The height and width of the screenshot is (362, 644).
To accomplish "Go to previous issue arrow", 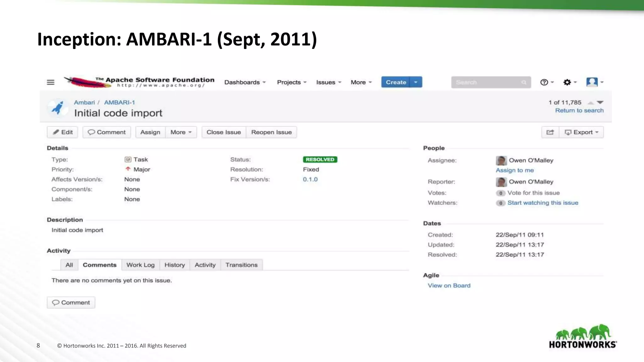I will (591, 103).
